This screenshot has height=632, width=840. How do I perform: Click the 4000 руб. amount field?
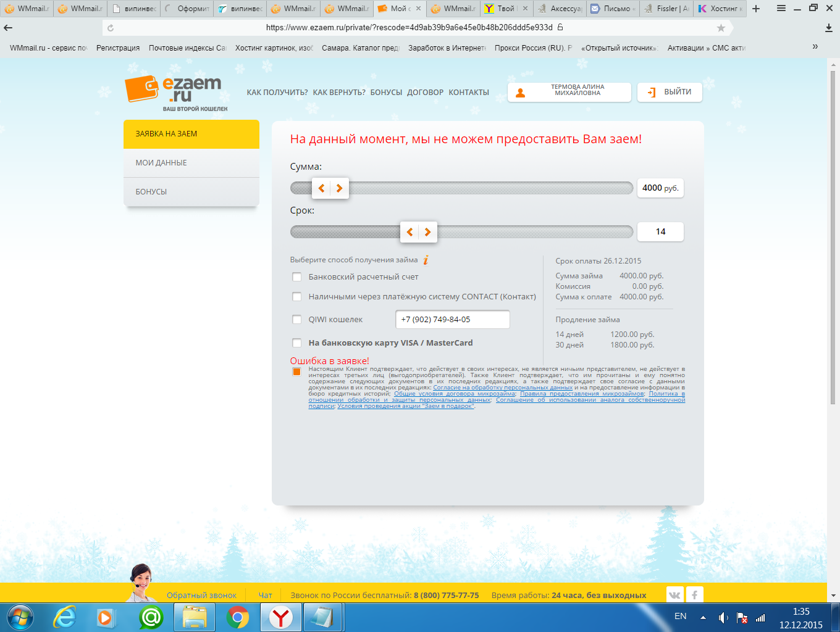coord(661,188)
